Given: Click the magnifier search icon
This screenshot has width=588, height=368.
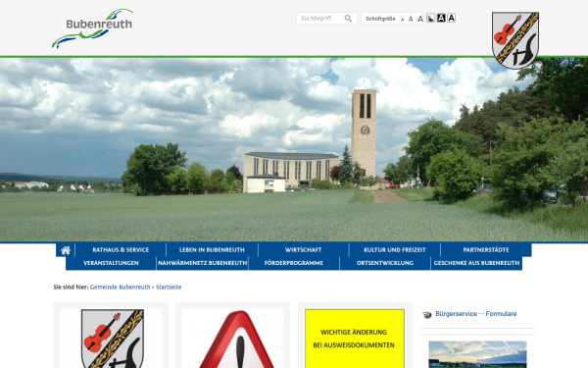Looking at the screenshot, I should pyautogui.click(x=348, y=19).
